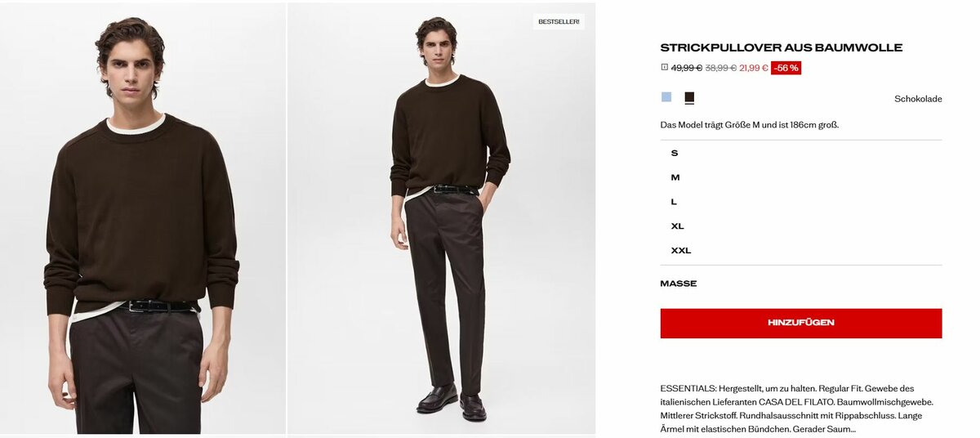Select the light blue color swatch
Screen dimensions: 980x438
pos(666,97)
